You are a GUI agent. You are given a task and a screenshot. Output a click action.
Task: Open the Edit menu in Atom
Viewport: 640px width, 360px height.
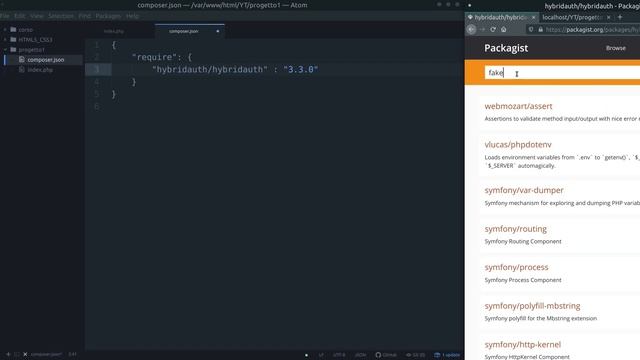click(x=19, y=16)
